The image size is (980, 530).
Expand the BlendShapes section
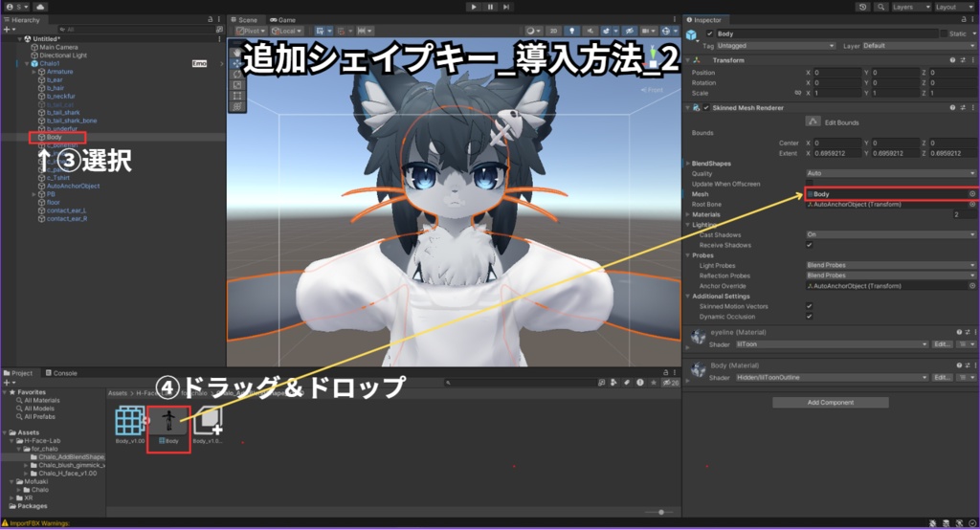(x=688, y=164)
